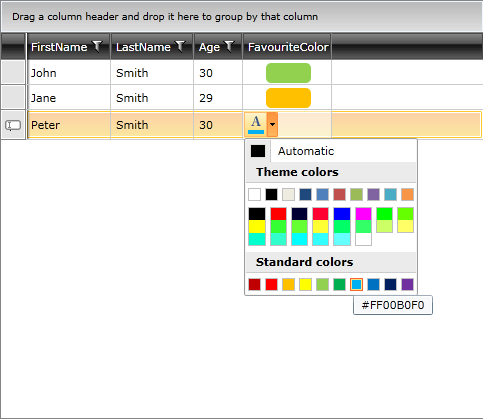Pick medium blue in standard colors
This screenshot has height=419, width=483.
(373, 284)
